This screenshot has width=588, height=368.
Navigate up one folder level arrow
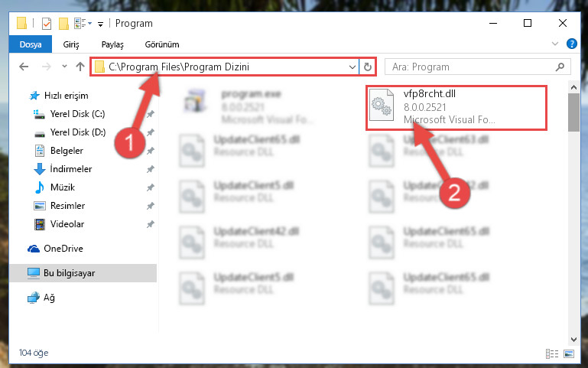coord(80,67)
